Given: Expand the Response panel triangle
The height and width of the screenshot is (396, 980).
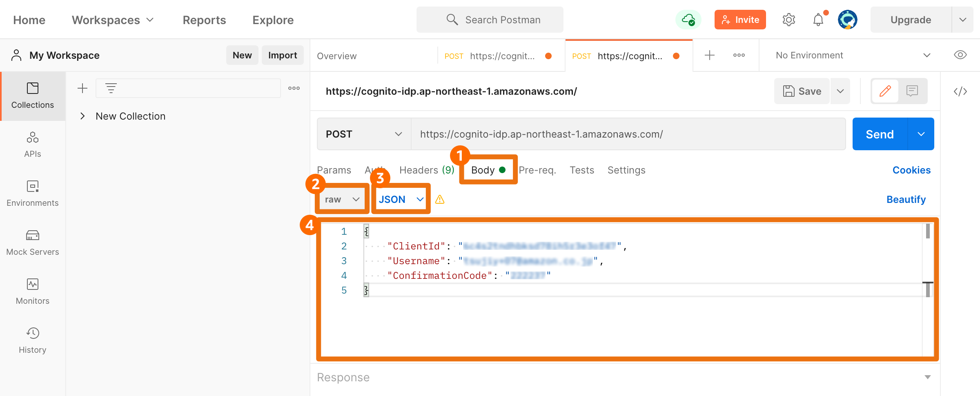Looking at the screenshot, I should pos(928,377).
